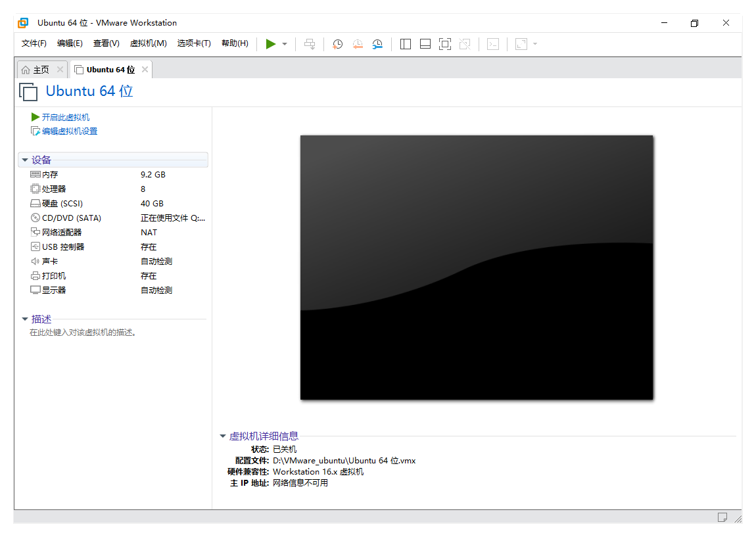Click the 存在 value beside 打印机
Image resolution: width=756 pixels, height=537 pixels.
[149, 276]
